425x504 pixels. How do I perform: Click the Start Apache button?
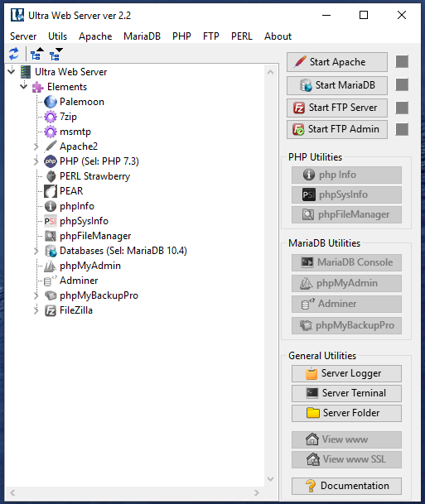(337, 62)
